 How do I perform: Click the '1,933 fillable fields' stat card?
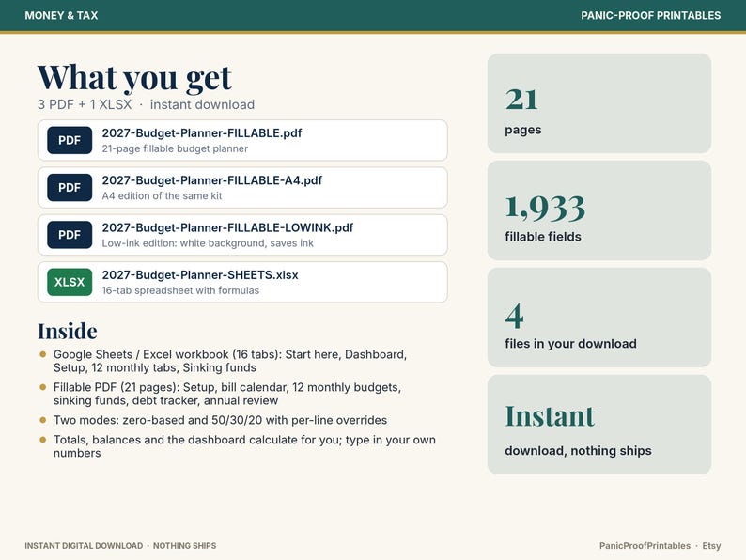point(599,210)
